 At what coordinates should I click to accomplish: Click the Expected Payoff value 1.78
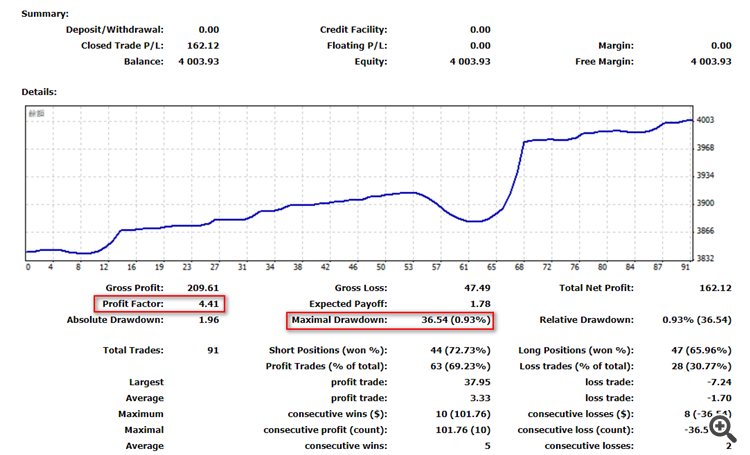[x=480, y=304]
